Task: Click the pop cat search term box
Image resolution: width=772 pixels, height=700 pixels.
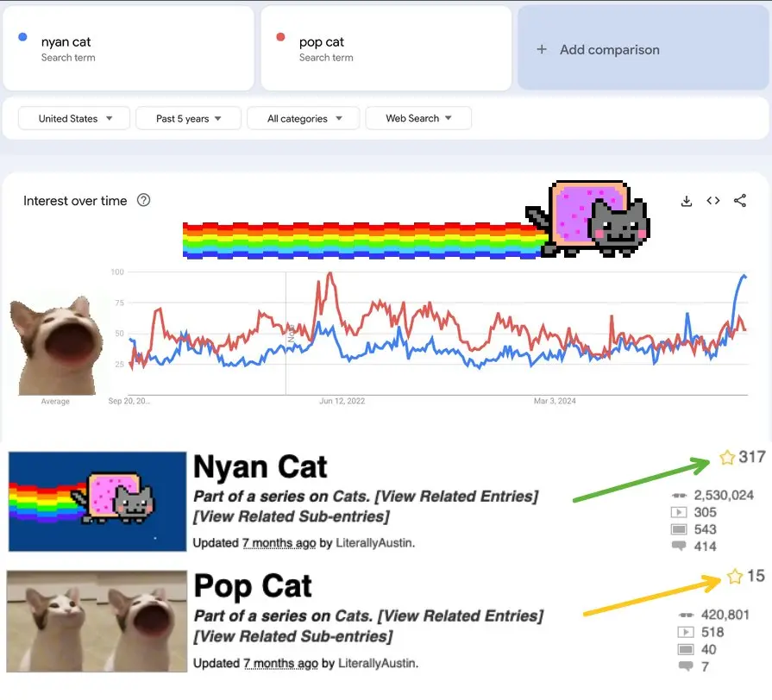Action: click(386, 48)
